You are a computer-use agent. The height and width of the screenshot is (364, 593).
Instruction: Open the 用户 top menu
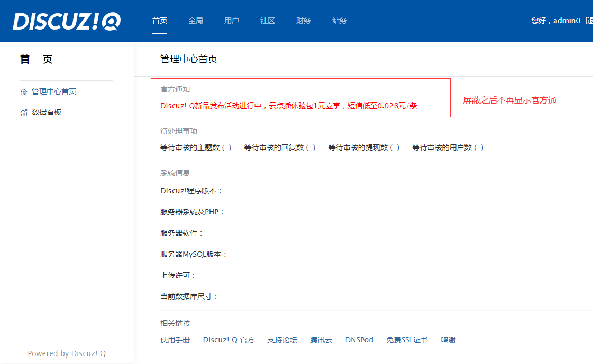[x=232, y=21]
